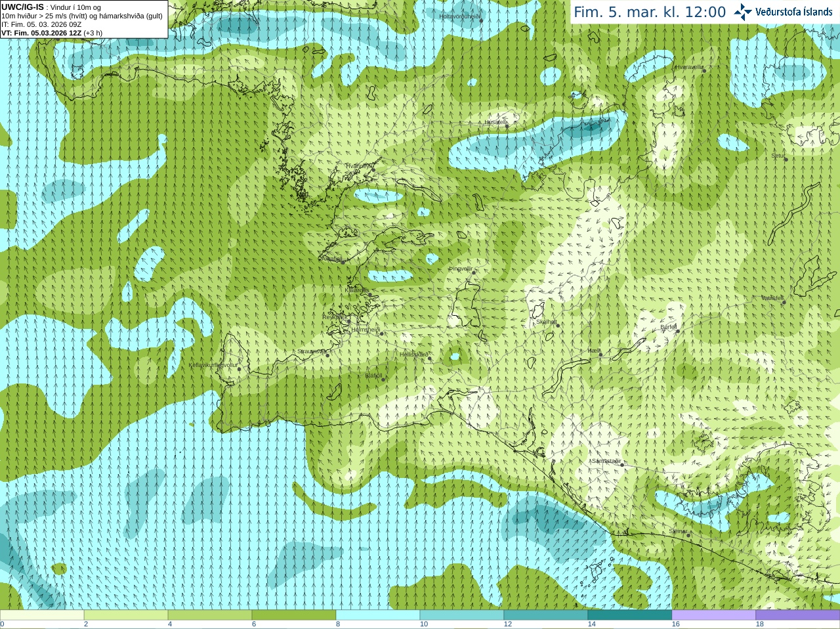Select the Hólmsheiði station label
Image resolution: width=840 pixels, height=629 pixels.
tap(366, 330)
